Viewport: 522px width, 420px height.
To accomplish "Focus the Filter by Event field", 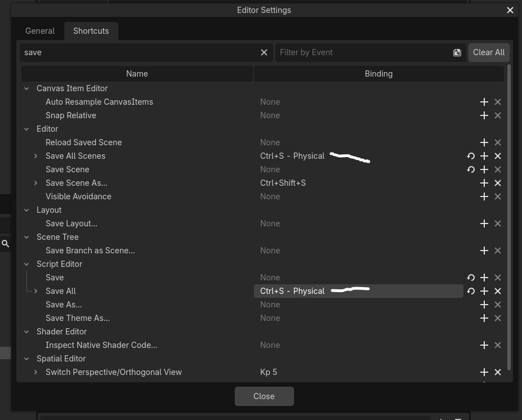I will point(364,52).
